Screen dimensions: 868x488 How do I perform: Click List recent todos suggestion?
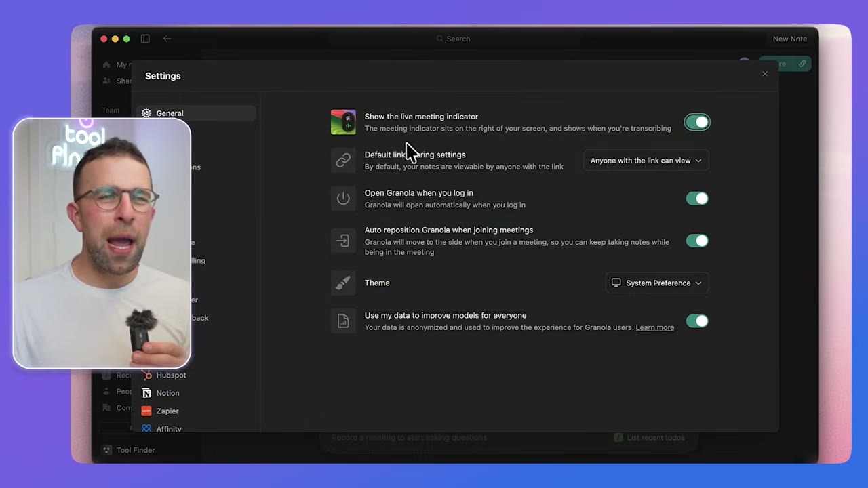coord(649,438)
